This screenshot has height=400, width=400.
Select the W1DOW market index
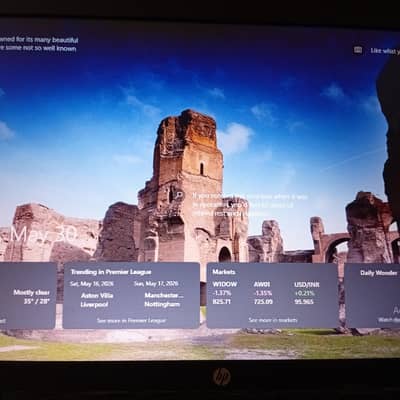(225, 293)
